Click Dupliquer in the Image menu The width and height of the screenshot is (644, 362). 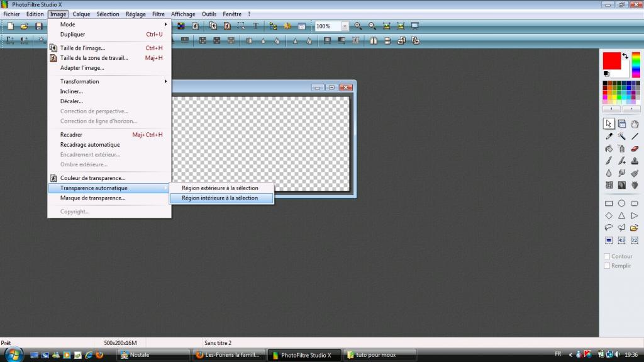109,35
